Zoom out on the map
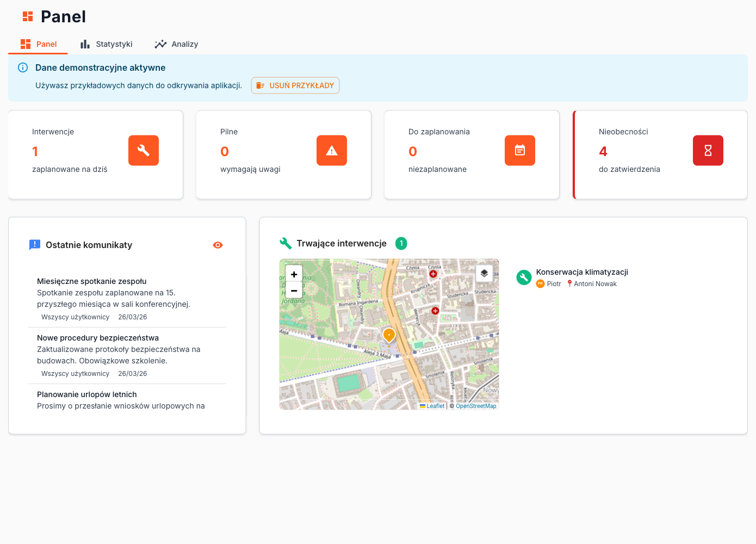The image size is (756, 544). 294,290
